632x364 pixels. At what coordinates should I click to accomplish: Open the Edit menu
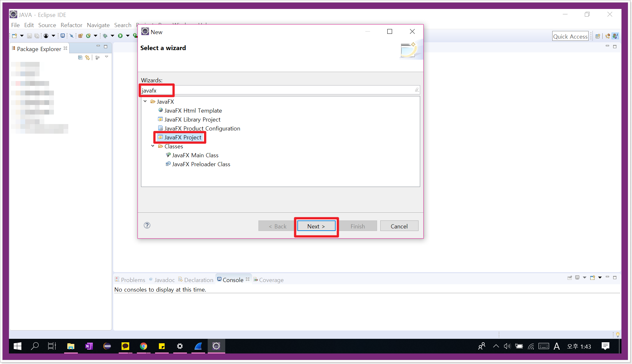pyautogui.click(x=29, y=25)
